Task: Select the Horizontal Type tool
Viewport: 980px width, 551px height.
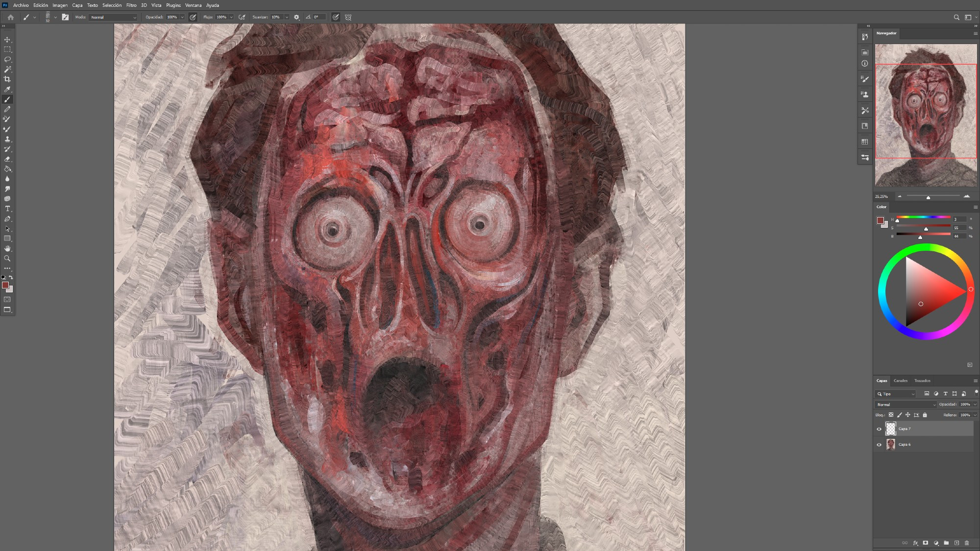Action: tap(7, 209)
